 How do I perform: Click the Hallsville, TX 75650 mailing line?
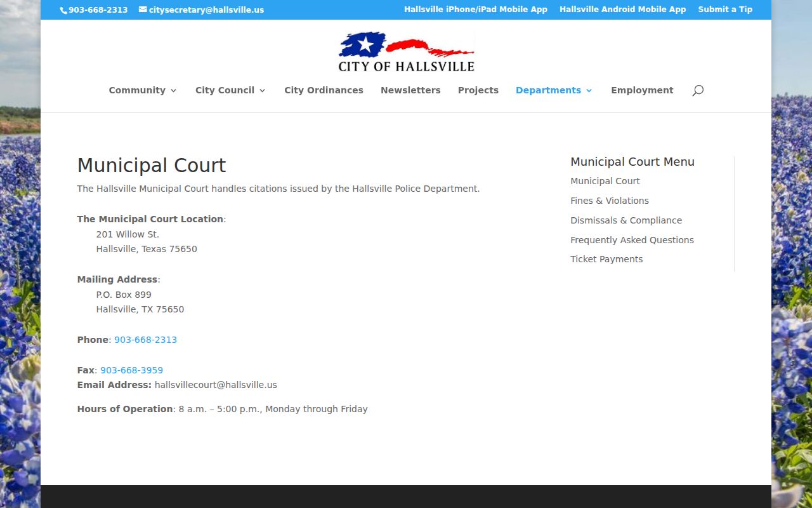[140, 309]
